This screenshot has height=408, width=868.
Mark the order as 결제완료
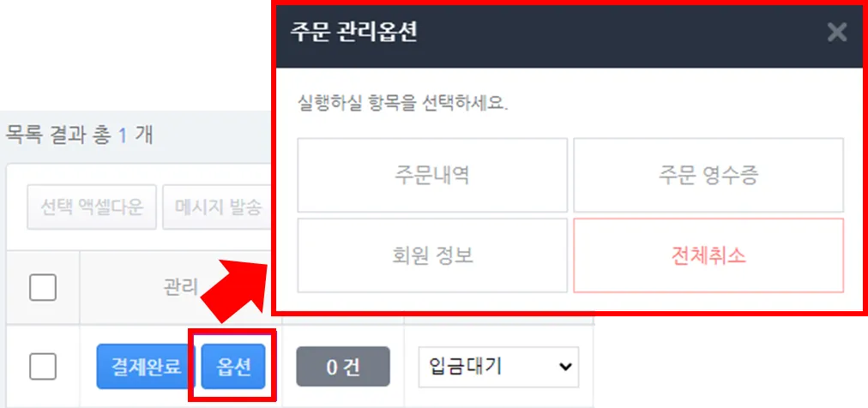tap(147, 367)
